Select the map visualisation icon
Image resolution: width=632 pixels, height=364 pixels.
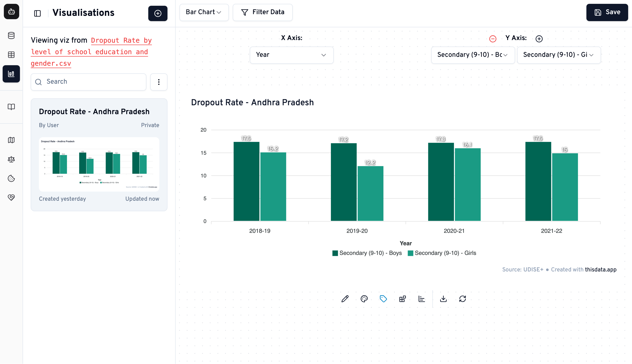pyautogui.click(x=12, y=140)
